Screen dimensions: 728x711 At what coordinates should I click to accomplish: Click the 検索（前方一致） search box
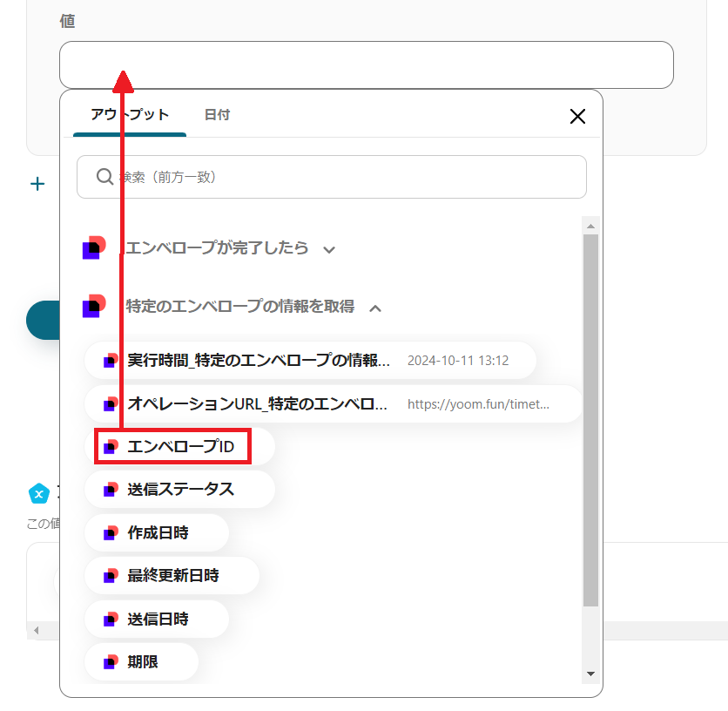(x=332, y=177)
